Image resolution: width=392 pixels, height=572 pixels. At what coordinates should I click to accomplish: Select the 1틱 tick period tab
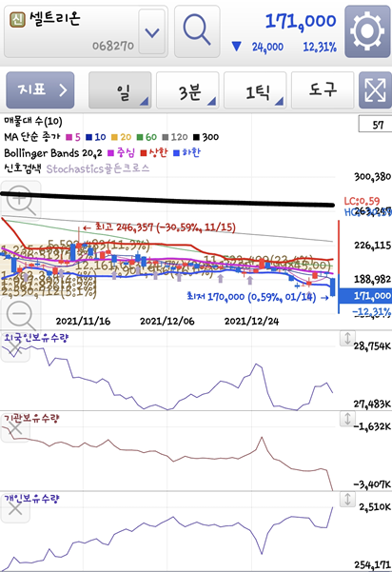255,90
